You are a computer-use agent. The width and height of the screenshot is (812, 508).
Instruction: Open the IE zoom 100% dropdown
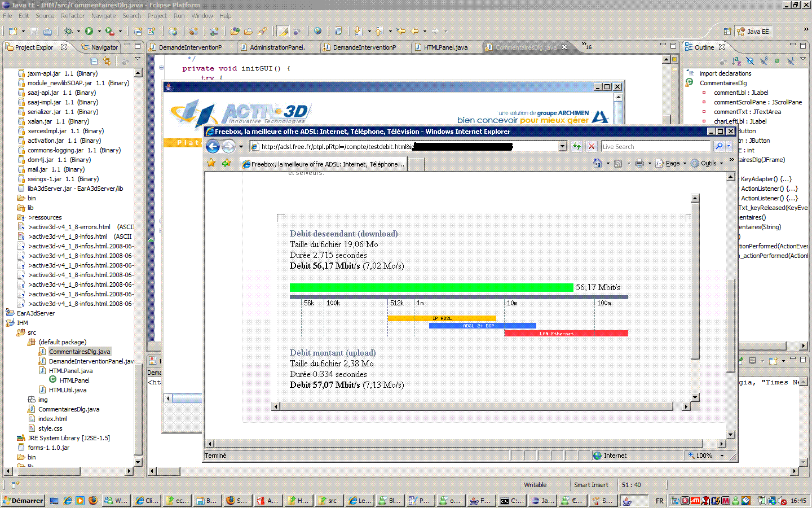(722, 456)
